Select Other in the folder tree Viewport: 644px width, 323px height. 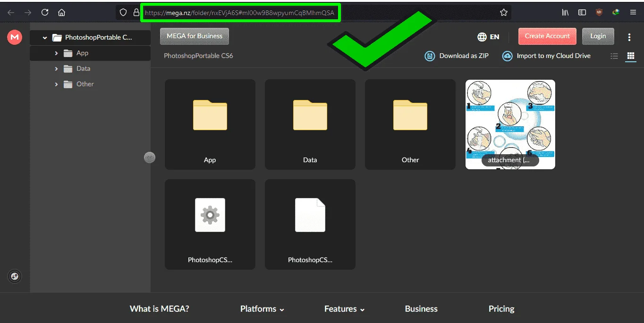[90, 84]
